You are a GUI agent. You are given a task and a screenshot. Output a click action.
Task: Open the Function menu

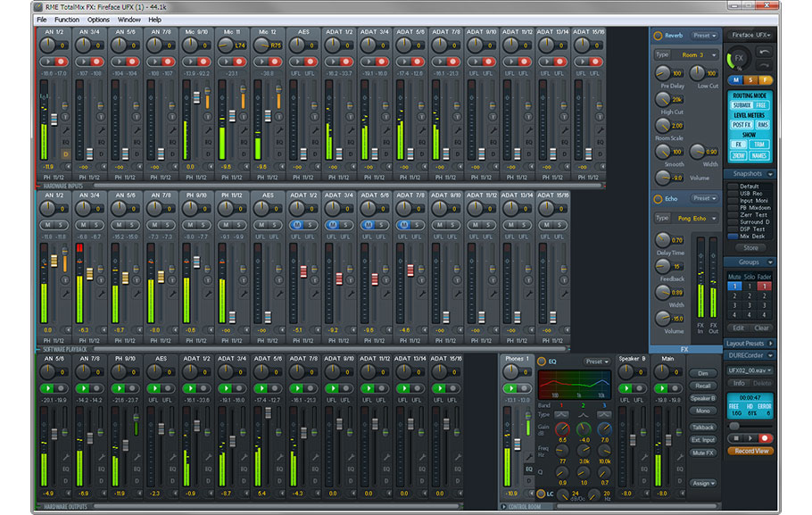point(67,20)
